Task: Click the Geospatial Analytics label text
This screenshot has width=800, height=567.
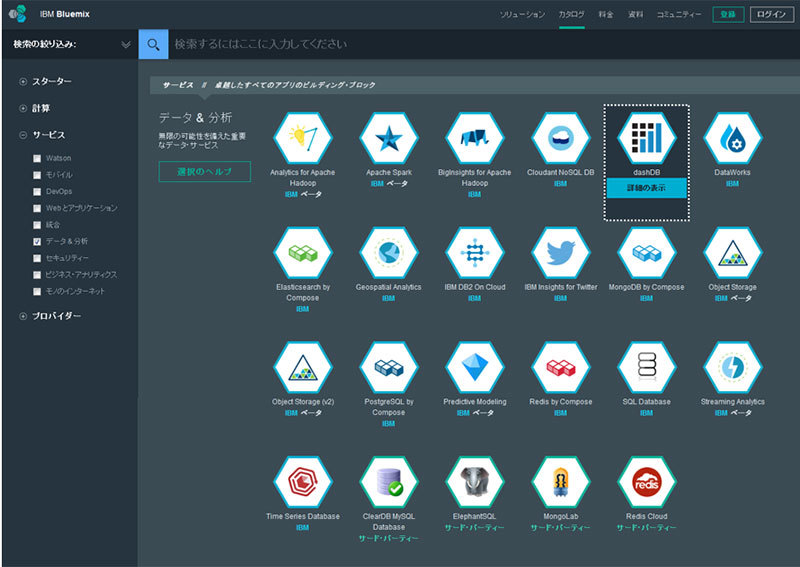Action: (389, 287)
